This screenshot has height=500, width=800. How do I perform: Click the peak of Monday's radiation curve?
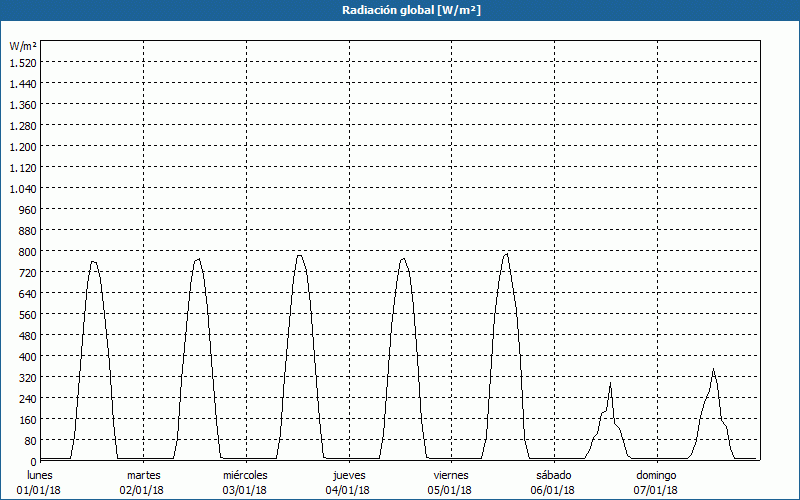pyautogui.click(x=93, y=261)
